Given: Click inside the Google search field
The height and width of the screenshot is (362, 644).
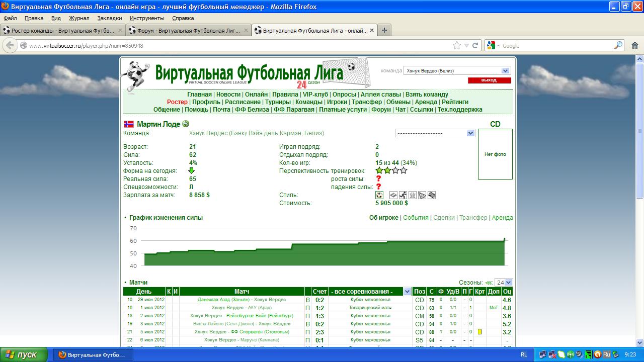Looking at the screenshot, I should tap(557, 45).
